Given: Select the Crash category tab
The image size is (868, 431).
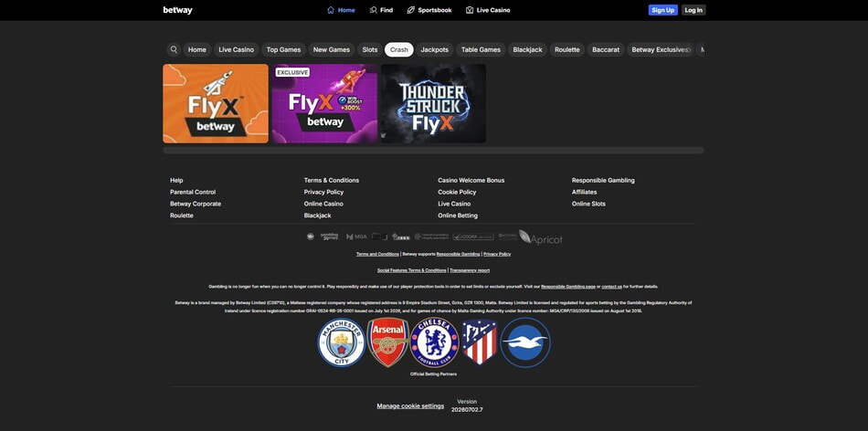Looking at the screenshot, I should [399, 50].
